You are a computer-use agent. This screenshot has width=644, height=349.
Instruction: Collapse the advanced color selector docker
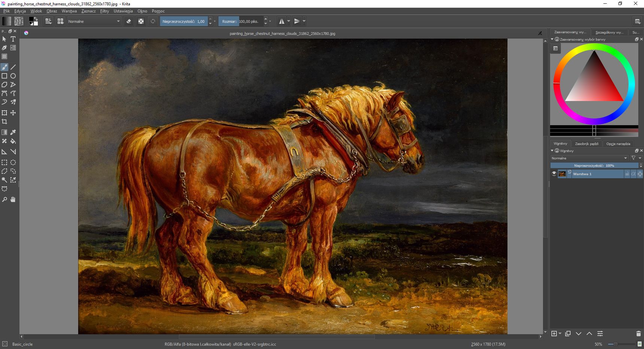coord(552,39)
